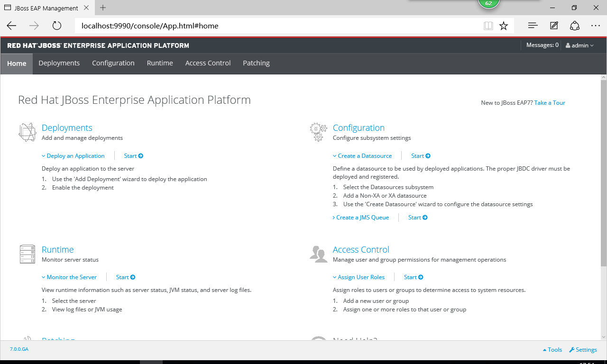Open reading view icon in address bar
Image resolution: width=607 pixels, height=364 pixels.
[x=488, y=26]
